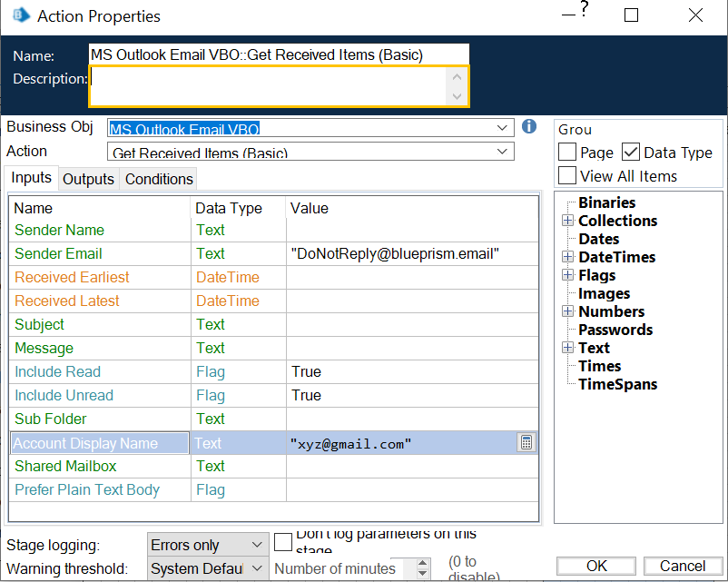Open the Warning threshold dropdown

click(x=257, y=568)
